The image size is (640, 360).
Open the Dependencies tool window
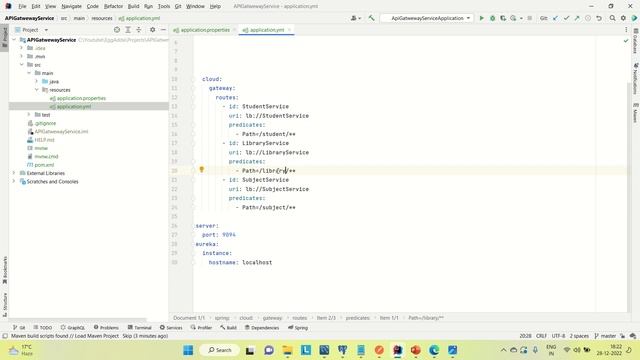click(262, 327)
